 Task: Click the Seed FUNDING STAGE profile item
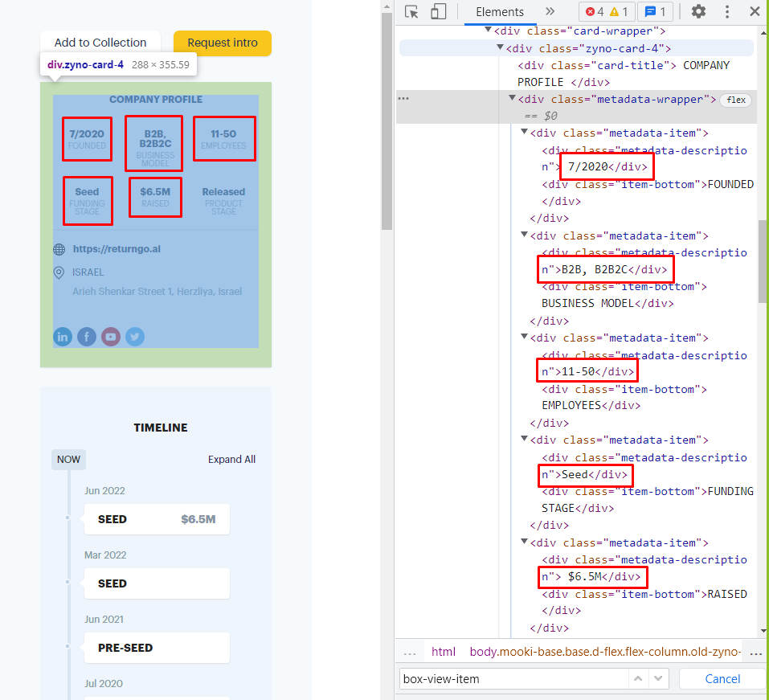(x=88, y=201)
